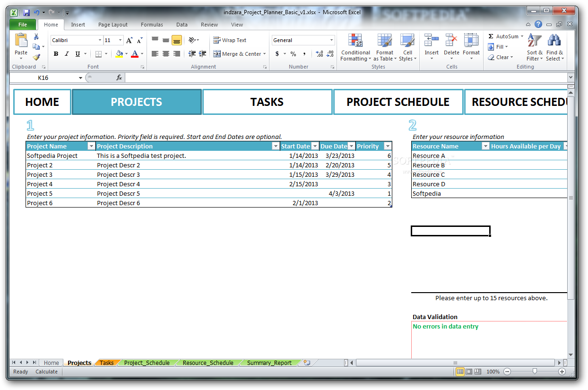Toggle Bold formatting
588x390 pixels.
click(x=56, y=54)
